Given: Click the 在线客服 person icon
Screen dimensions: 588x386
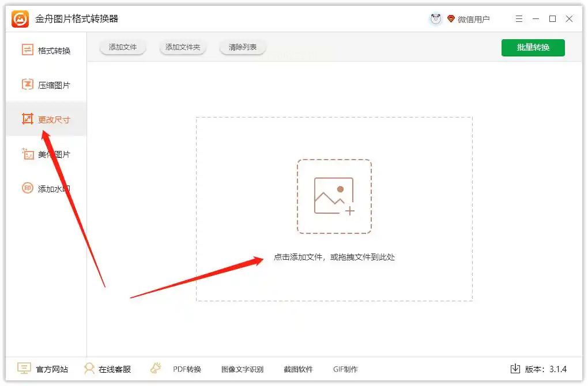Looking at the screenshot, I should pyautogui.click(x=89, y=368).
